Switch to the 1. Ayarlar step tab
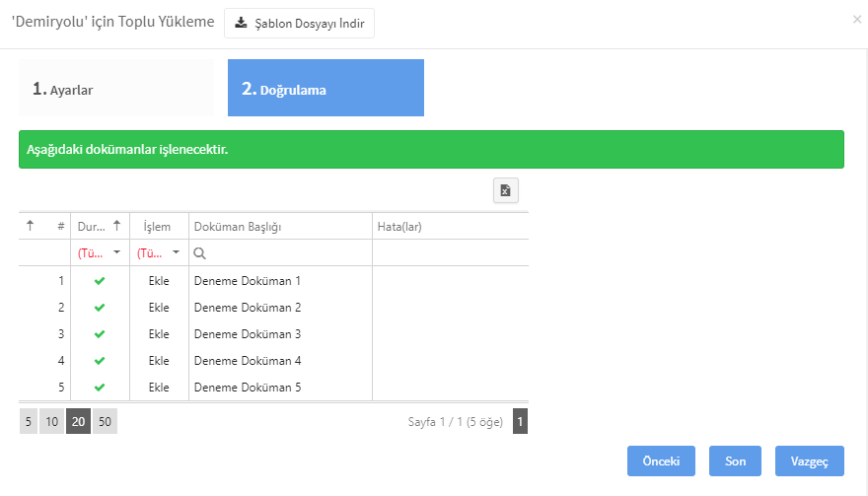Screen dimensions: 868x496 pos(116,88)
